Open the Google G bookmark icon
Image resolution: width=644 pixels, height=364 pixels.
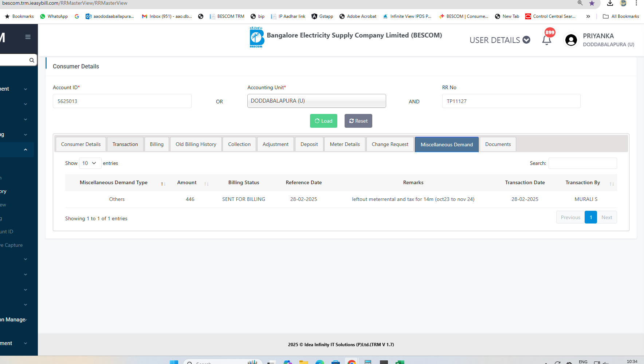click(x=77, y=16)
